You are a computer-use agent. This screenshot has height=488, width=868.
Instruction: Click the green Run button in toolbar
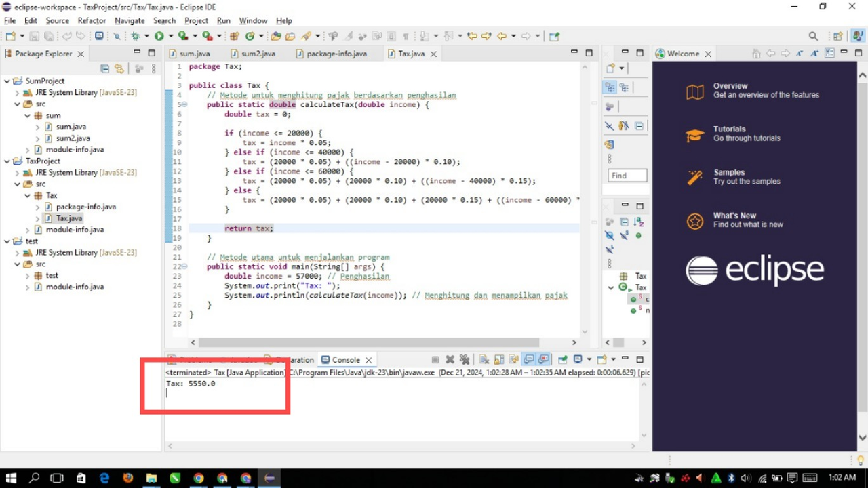click(x=159, y=36)
